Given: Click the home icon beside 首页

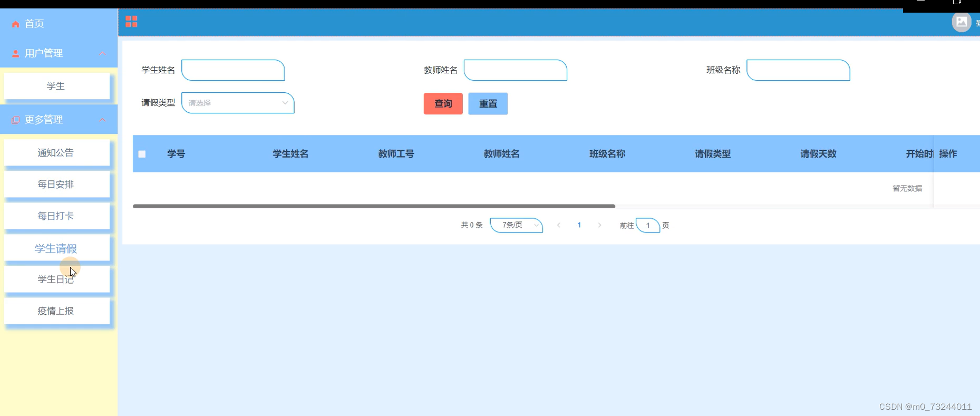Looking at the screenshot, I should (15, 24).
